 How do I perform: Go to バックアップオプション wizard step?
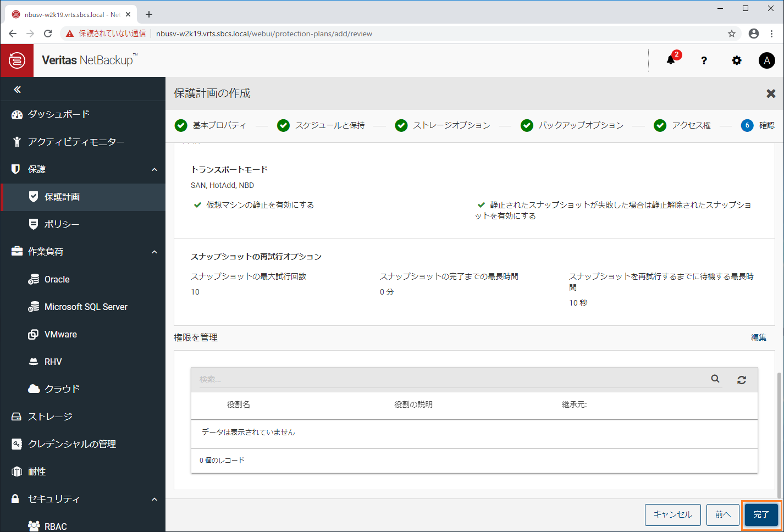pos(572,125)
